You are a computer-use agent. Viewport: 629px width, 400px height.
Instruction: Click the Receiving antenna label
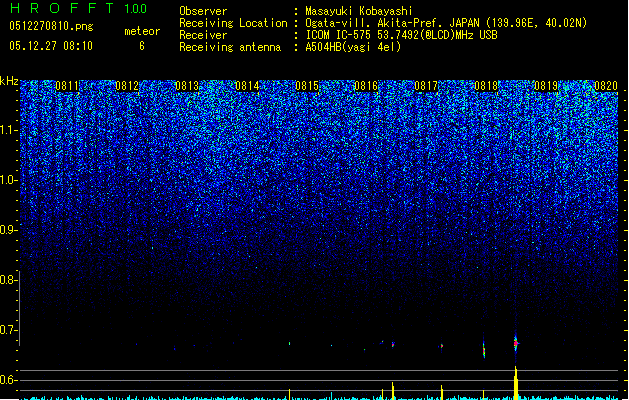tap(230, 47)
